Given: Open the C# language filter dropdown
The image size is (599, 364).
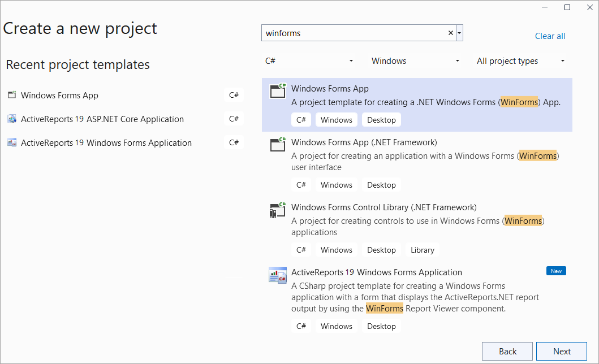Looking at the screenshot, I should click(309, 61).
